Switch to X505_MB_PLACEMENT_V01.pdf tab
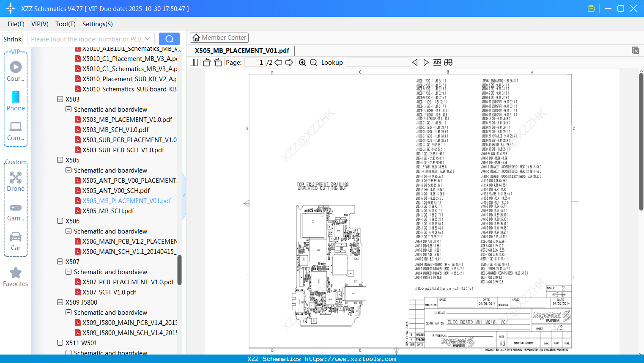644x363 pixels. (241, 50)
